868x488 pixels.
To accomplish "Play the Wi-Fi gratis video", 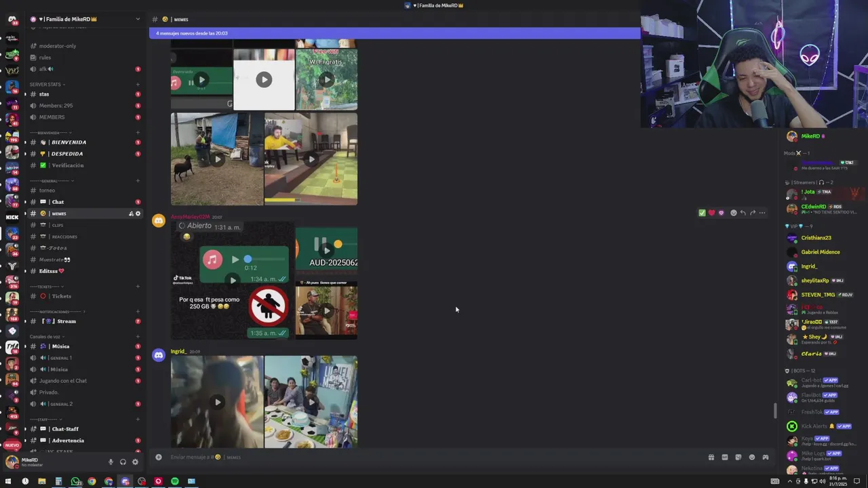I will click(327, 79).
